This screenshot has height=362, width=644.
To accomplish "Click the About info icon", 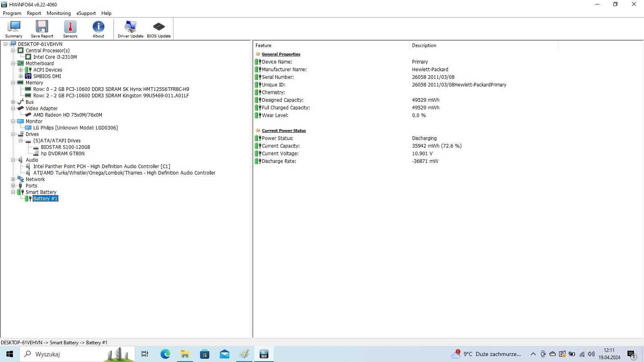I will 98,29.
